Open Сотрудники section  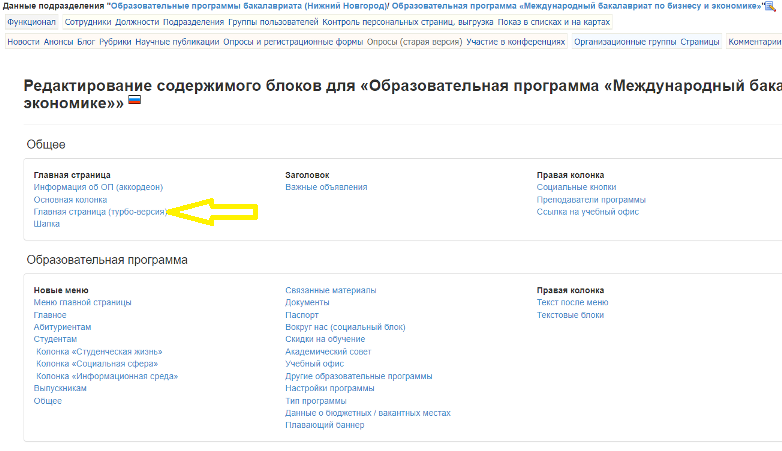click(88, 22)
